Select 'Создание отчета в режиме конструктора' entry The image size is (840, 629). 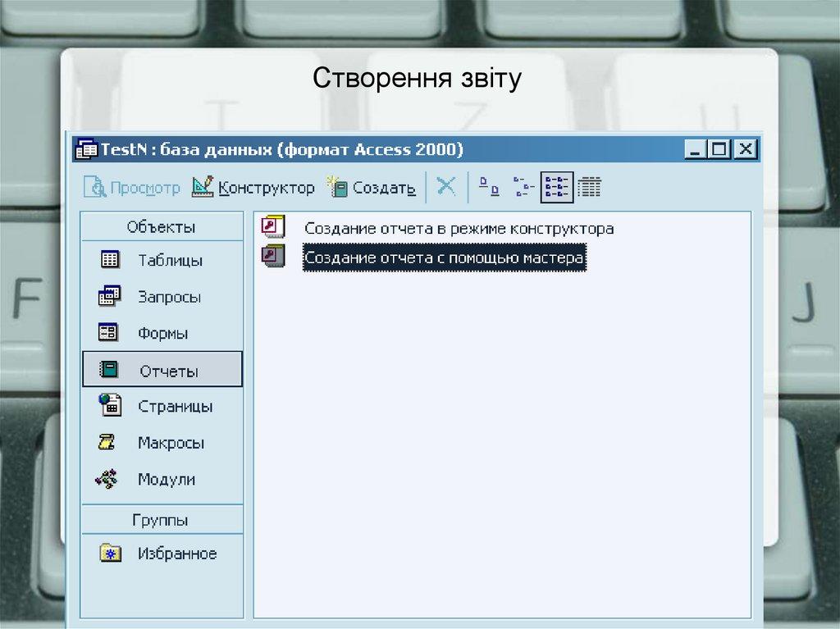[459, 228]
